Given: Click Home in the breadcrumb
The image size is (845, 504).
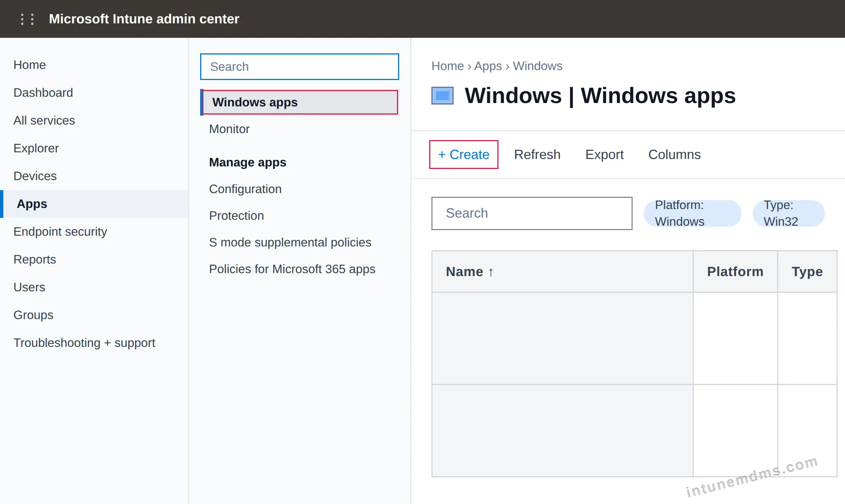Looking at the screenshot, I should click(x=448, y=66).
